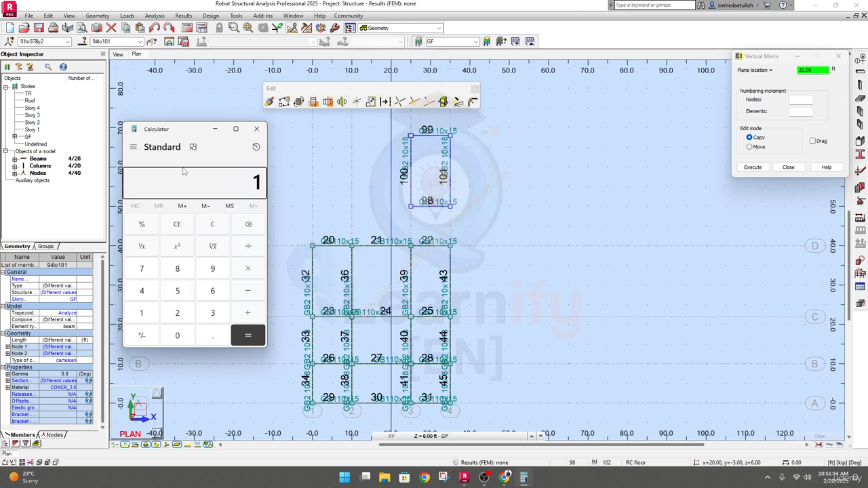Select the Scale tool in Edit toolbar
The height and width of the screenshot is (488, 868).
[371, 102]
